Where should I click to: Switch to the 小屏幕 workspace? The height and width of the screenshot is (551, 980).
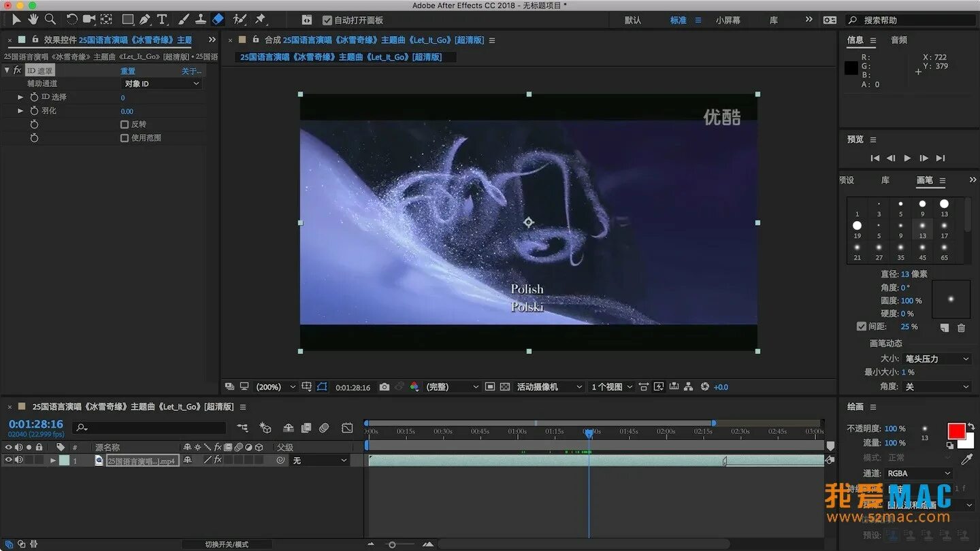(x=728, y=20)
